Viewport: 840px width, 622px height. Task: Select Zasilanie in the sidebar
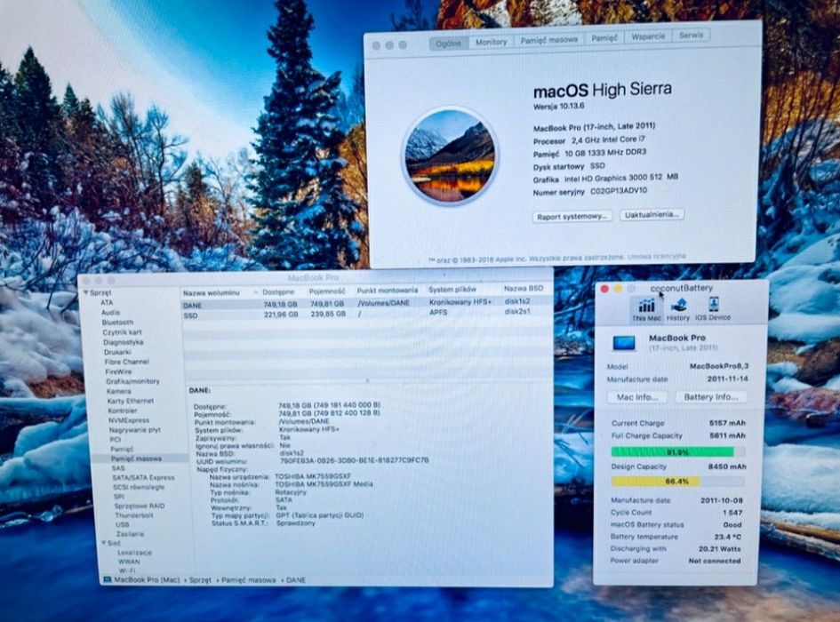(x=130, y=534)
